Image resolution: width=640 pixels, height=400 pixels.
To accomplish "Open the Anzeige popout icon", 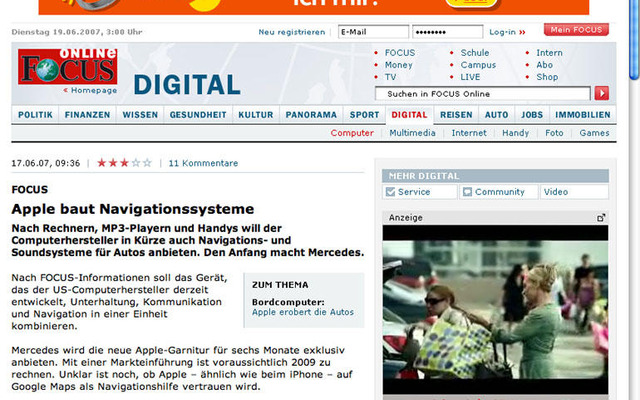I will [x=601, y=218].
